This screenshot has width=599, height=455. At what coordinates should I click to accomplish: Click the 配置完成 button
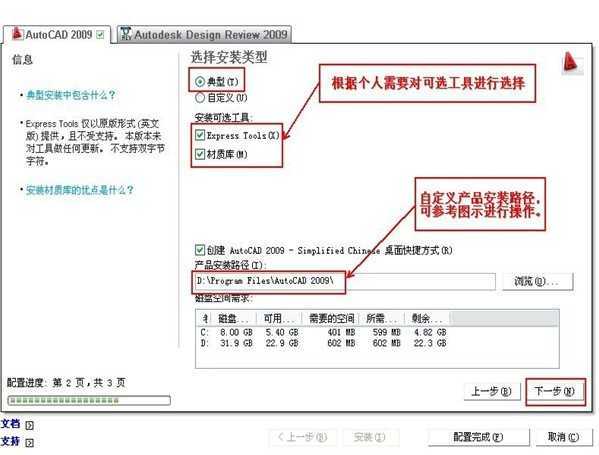point(478,437)
